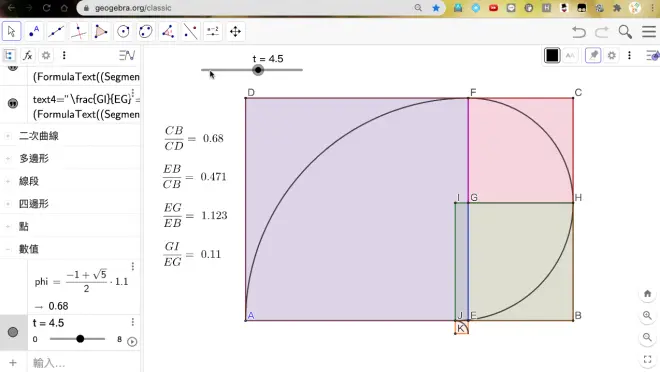Viewport: 660px width, 372px height.
Task: Select the Polygon tool
Action: click(101, 32)
